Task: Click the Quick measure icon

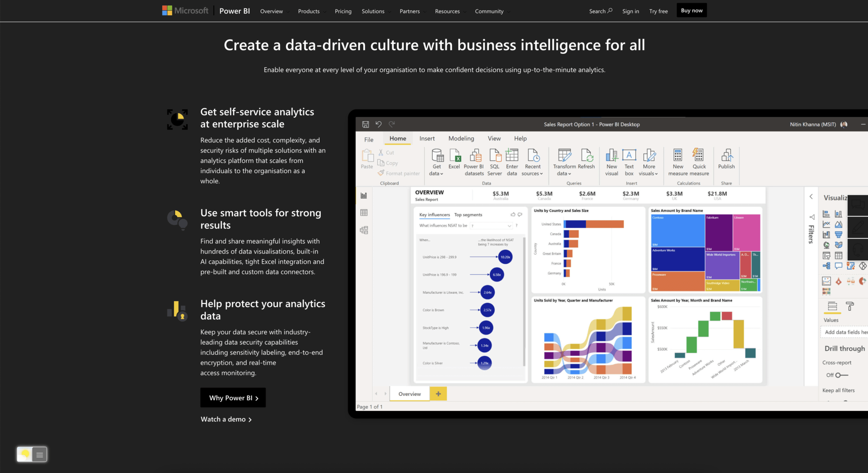Action: pyautogui.click(x=698, y=155)
